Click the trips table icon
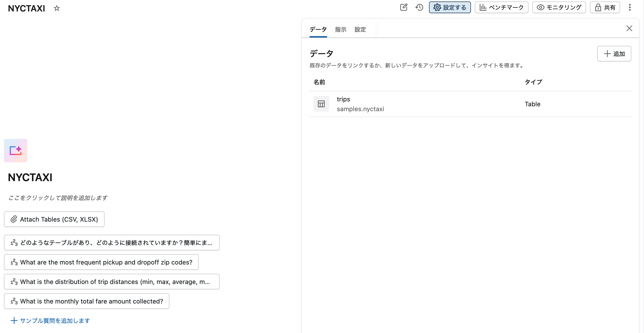Image resolution: width=644 pixels, height=333 pixels. click(x=321, y=104)
